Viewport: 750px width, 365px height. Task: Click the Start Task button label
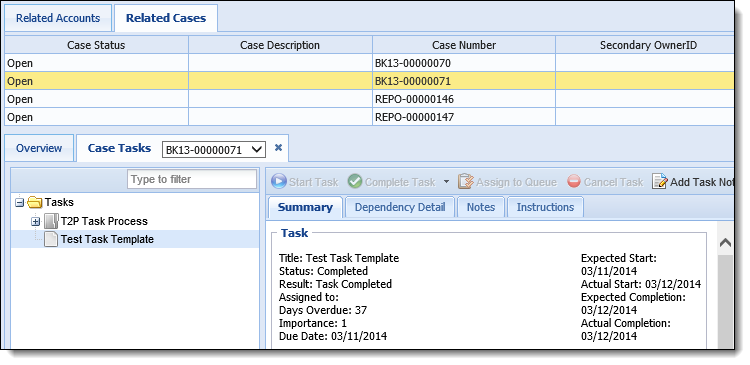click(x=313, y=182)
